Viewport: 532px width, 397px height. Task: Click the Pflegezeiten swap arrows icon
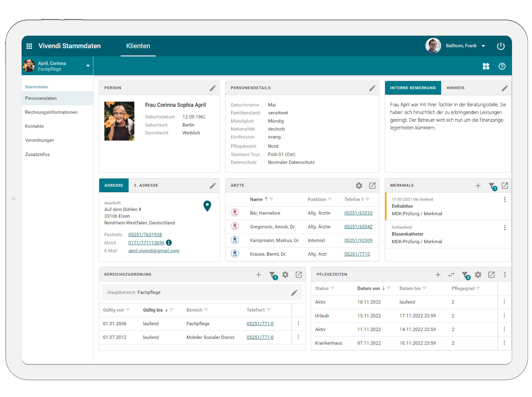pyautogui.click(x=451, y=275)
